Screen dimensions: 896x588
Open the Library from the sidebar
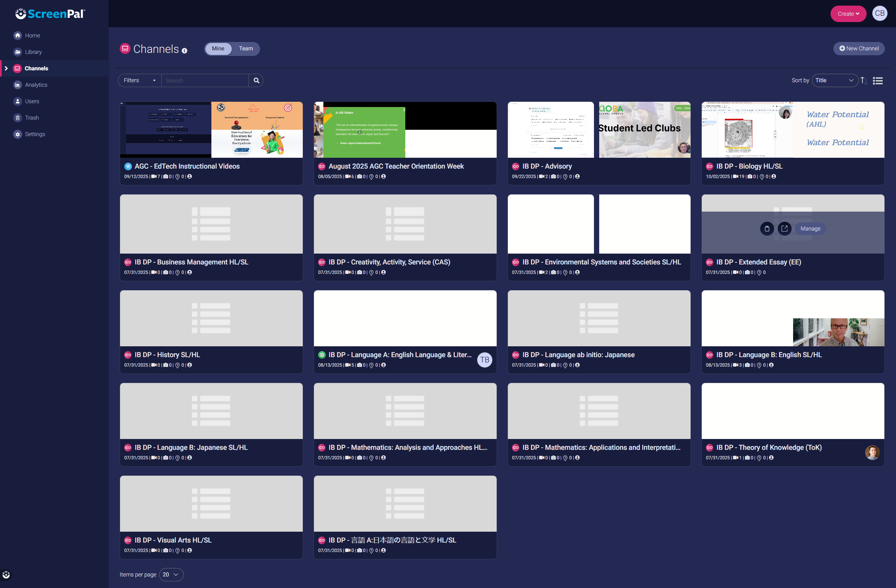(33, 52)
